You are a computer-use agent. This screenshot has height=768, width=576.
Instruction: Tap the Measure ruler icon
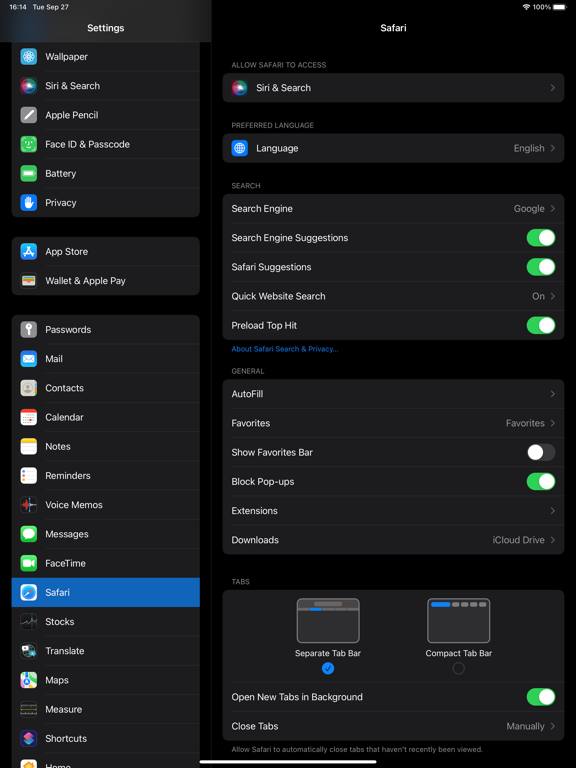pos(28,709)
